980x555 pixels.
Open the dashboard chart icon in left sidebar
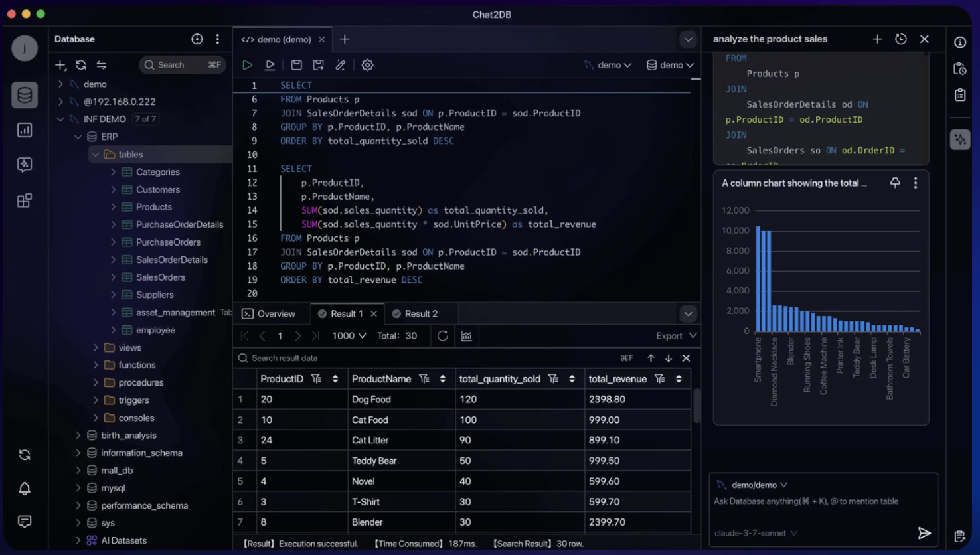tap(25, 130)
